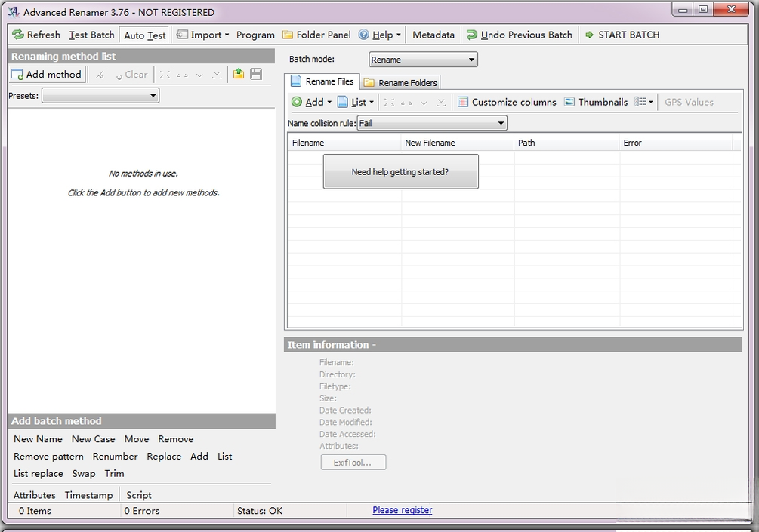Click Customize columns
Viewport: 759px width, 532px height.
508,102
